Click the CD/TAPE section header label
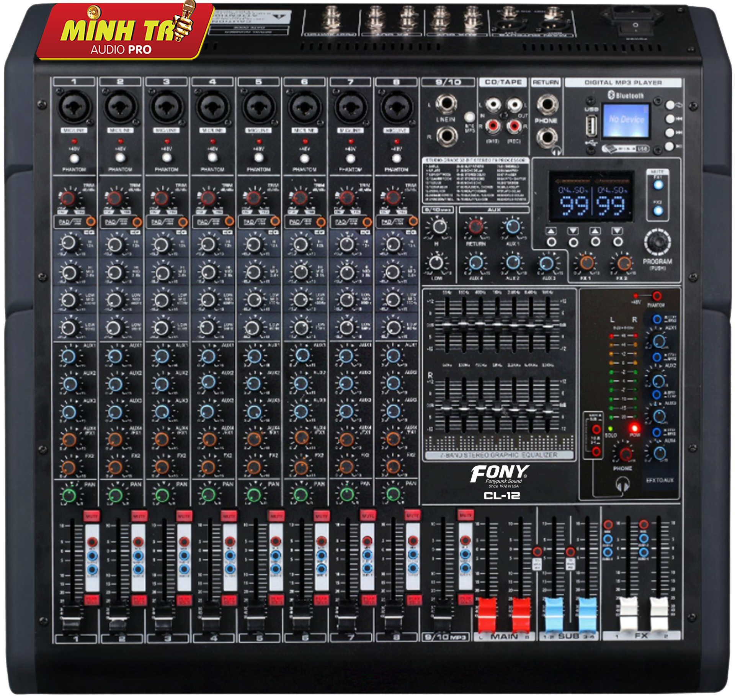The width and height of the screenshot is (735, 700). 503,82
